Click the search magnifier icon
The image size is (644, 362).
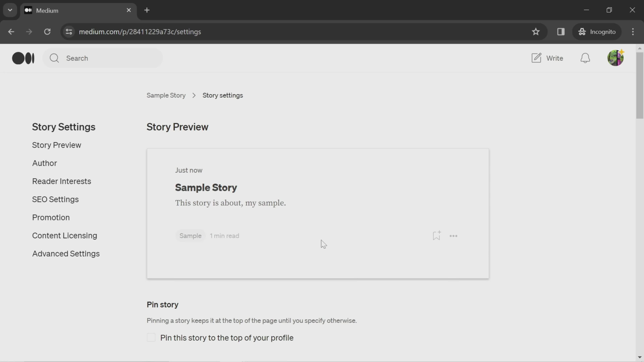click(55, 58)
